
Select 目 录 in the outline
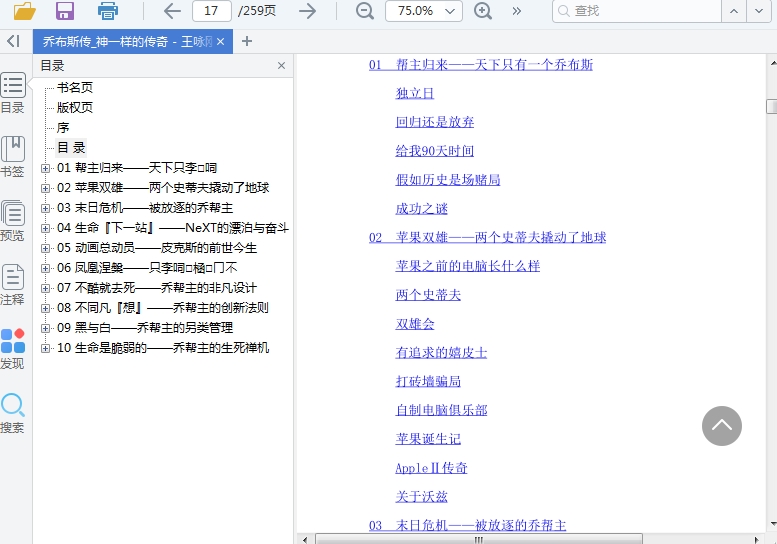click(x=71, y=148)
